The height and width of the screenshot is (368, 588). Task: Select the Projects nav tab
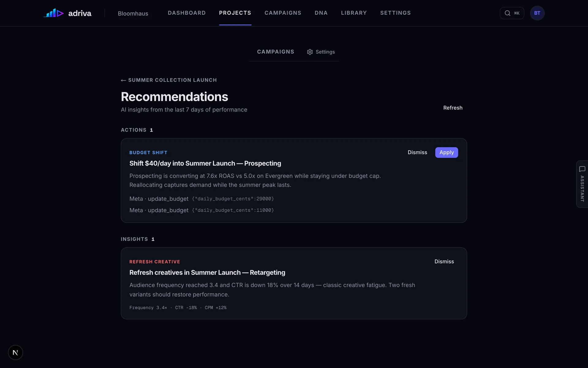[x=235, y=13]
